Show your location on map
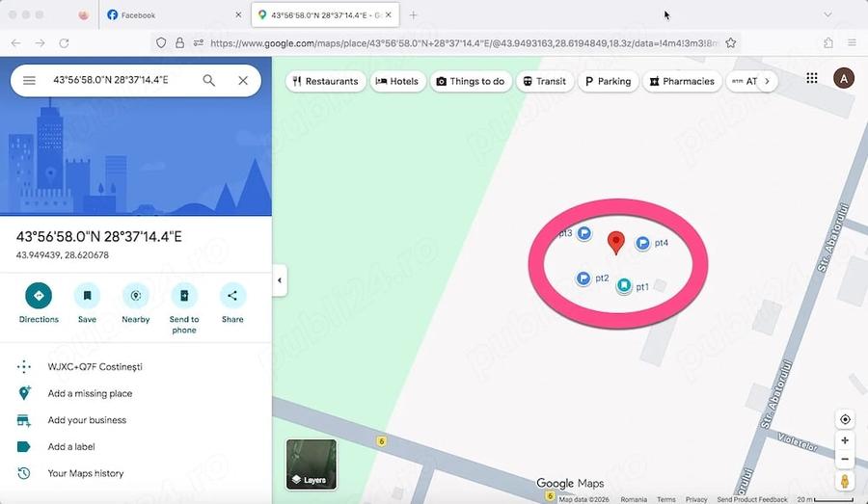 (x=845, y=419)
